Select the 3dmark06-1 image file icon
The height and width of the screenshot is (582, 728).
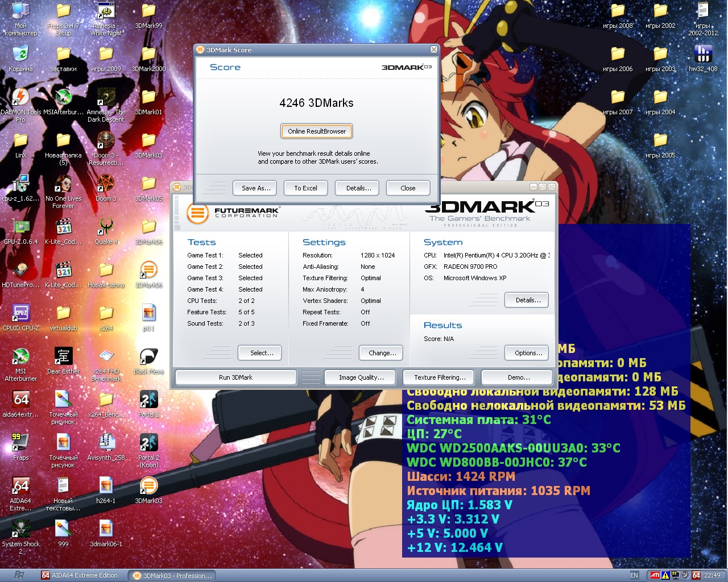pyautogui.click(x=106, y=533)
